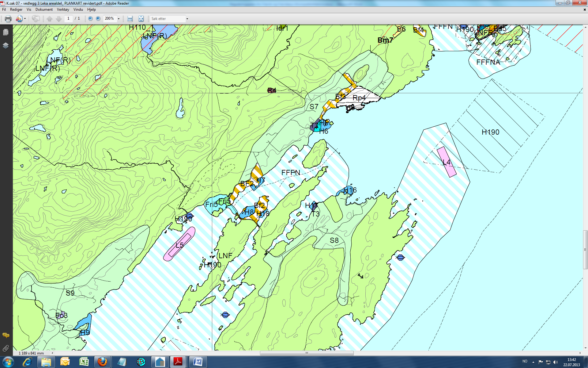The height and width of the screenshot is (368, 588).
Task: Expand the collaborate tool dropdown arrow
Action: tap(25, 19)
